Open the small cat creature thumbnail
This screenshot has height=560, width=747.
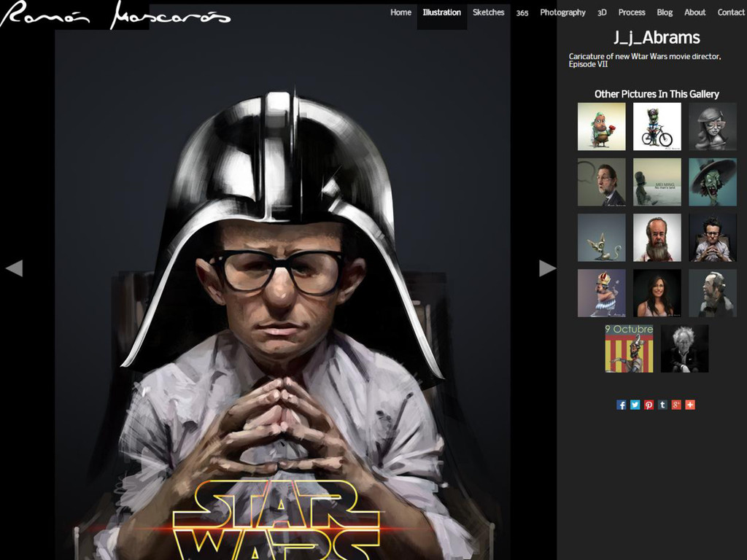pyautogui.click(x=602, y=238)
